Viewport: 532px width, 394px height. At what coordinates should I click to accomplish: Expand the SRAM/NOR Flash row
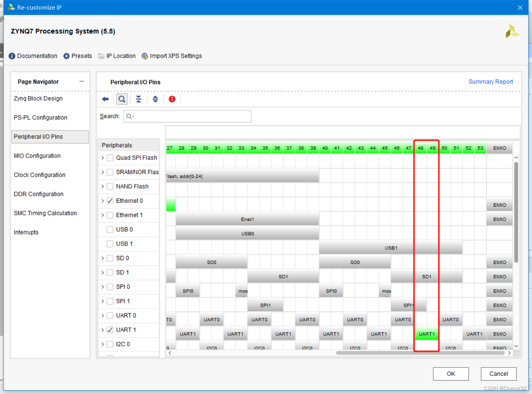102,172
